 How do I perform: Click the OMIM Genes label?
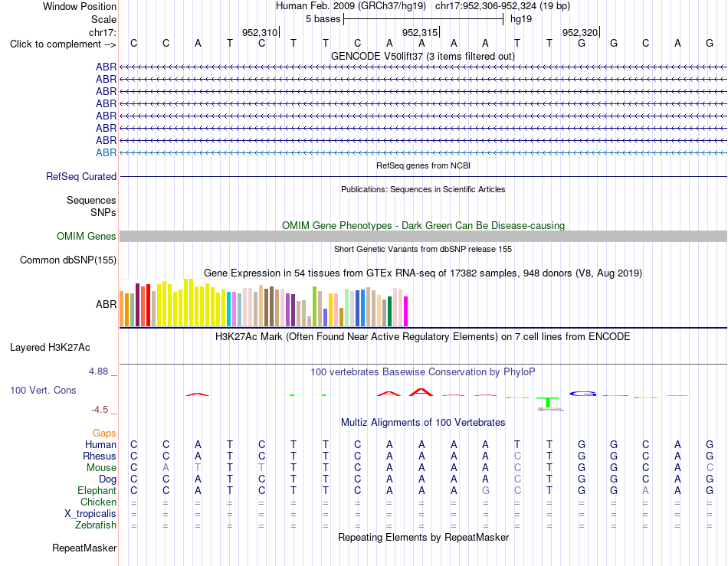pos(87,237)
